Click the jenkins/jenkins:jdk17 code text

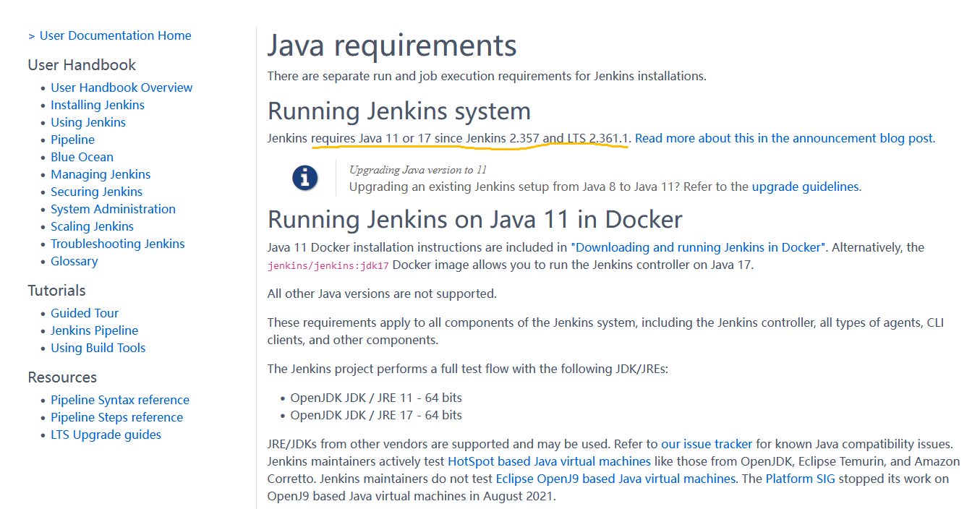point(328,265)
